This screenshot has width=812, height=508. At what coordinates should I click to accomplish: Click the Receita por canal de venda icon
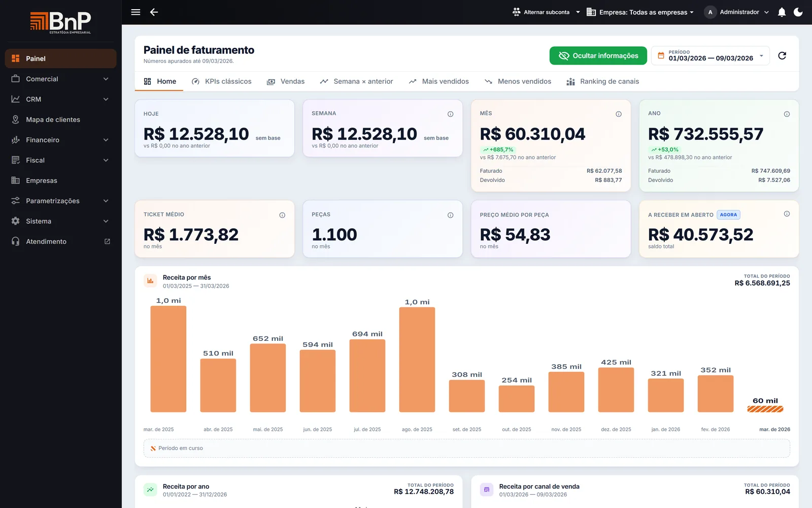click(487, 490)
